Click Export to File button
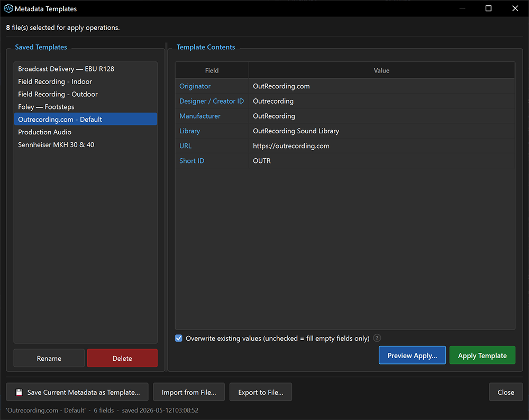 point(260,392)
